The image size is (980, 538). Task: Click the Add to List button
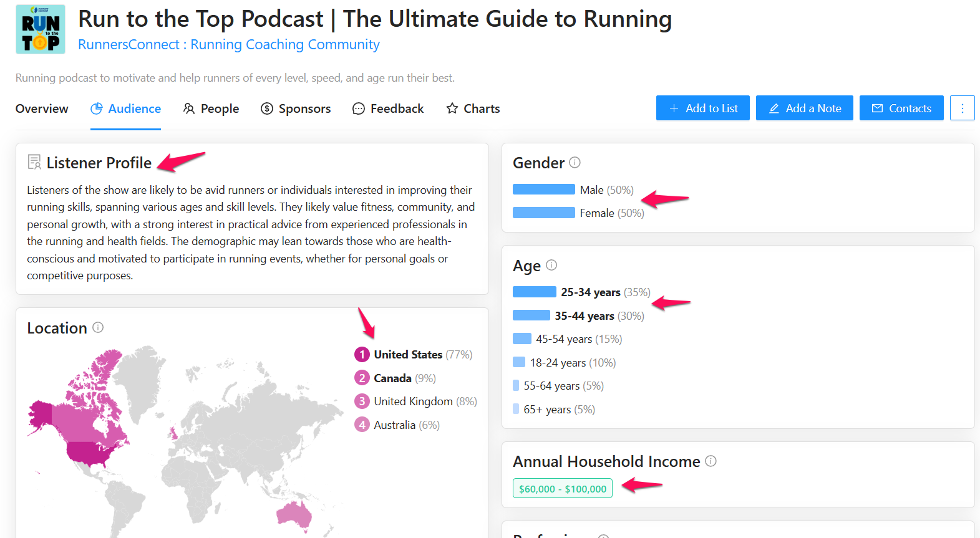[702, 108]
